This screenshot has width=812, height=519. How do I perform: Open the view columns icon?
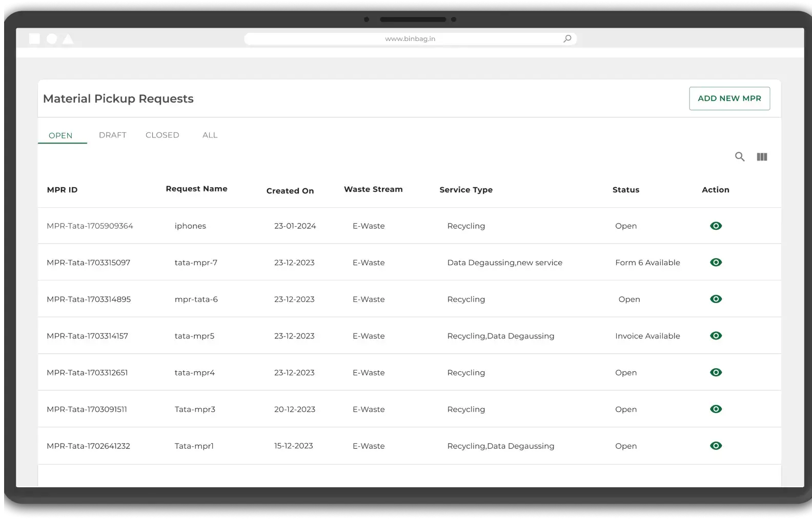click(762, 157)
